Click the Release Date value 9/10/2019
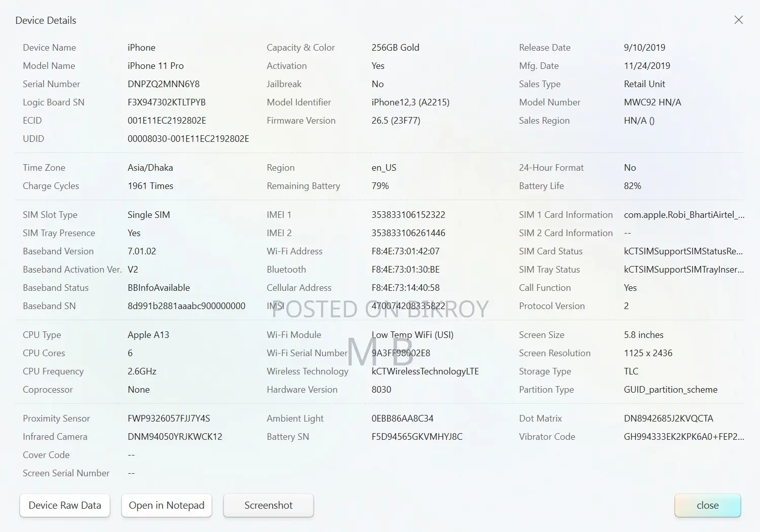This screenshot has width=760, height=532. pos(644,48)
